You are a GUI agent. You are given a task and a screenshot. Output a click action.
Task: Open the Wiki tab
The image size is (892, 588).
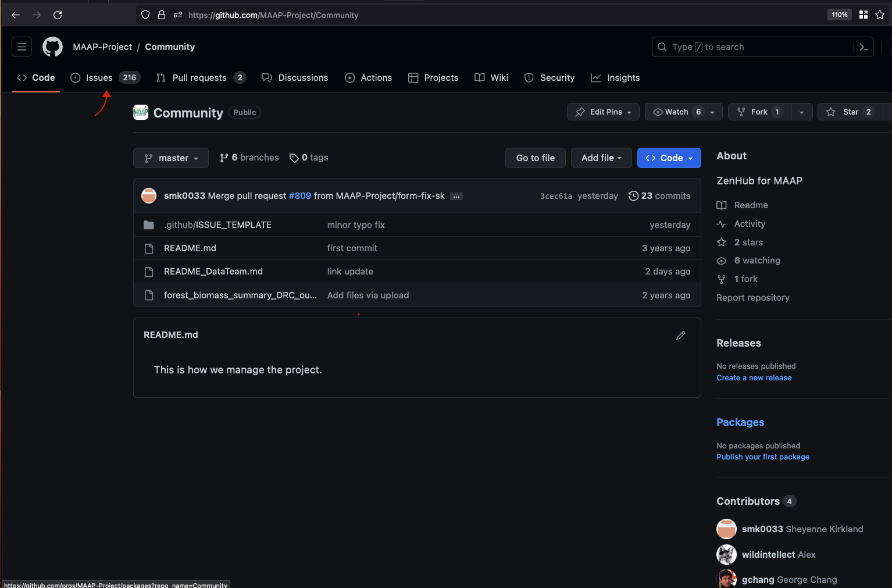(491, 78)
